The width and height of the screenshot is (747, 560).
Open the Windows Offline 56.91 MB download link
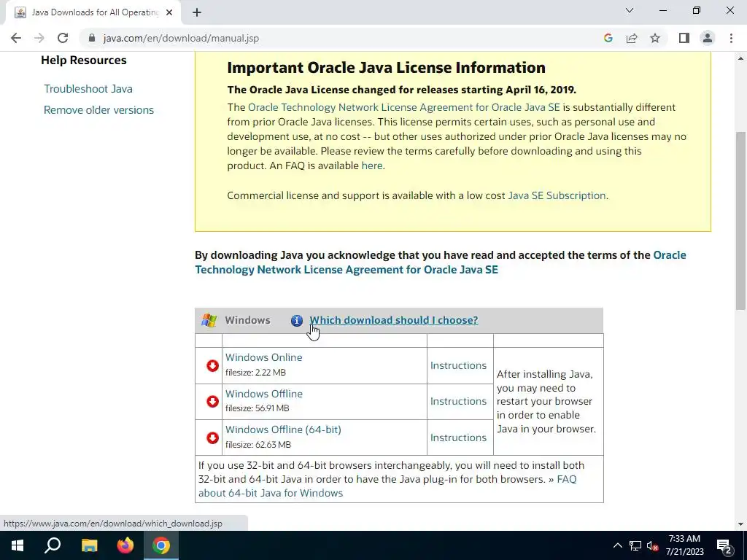[264, 394]
